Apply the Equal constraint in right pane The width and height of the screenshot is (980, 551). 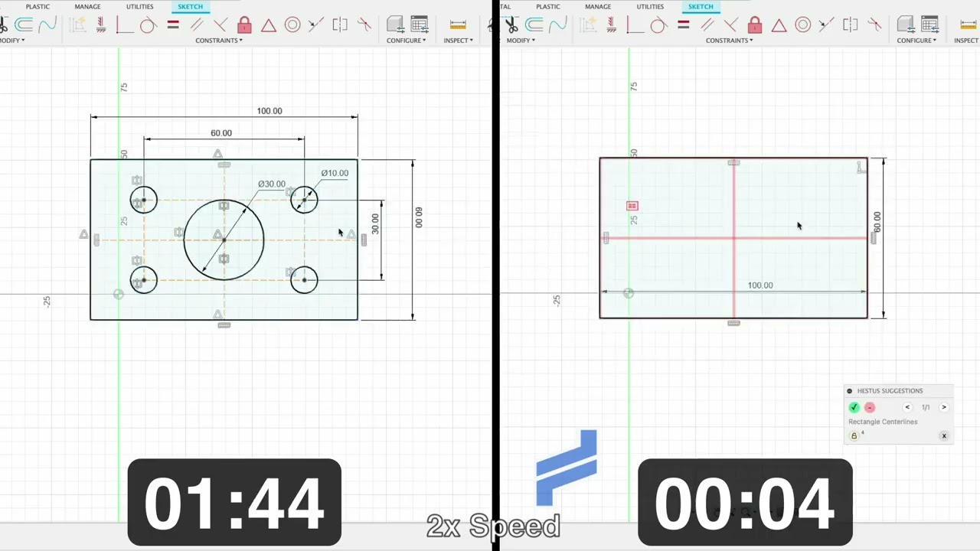[x=684, y=25]
